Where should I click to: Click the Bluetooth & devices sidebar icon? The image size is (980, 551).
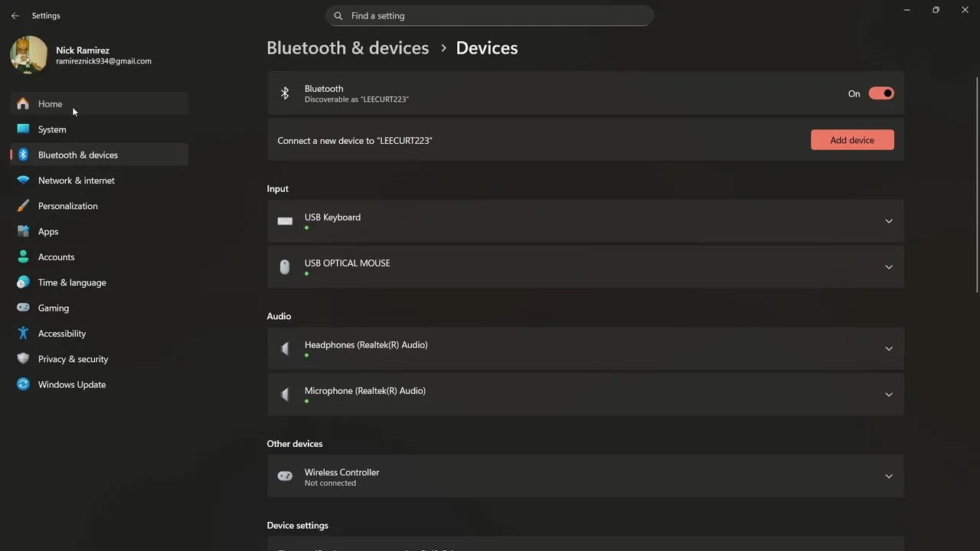[23, 155]
